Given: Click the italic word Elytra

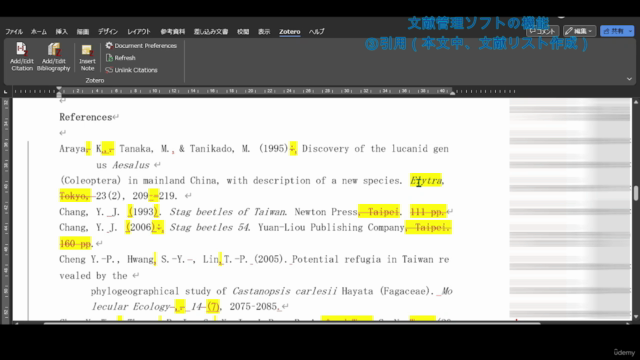Looking at the screenshot, I should pos(426,180).
